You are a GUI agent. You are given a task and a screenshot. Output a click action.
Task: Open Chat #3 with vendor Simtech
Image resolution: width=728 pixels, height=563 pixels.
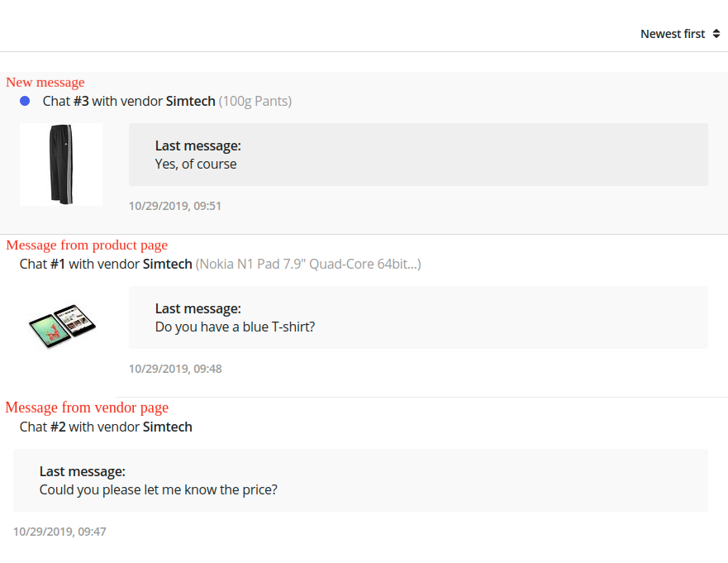(x=129, y=101)
